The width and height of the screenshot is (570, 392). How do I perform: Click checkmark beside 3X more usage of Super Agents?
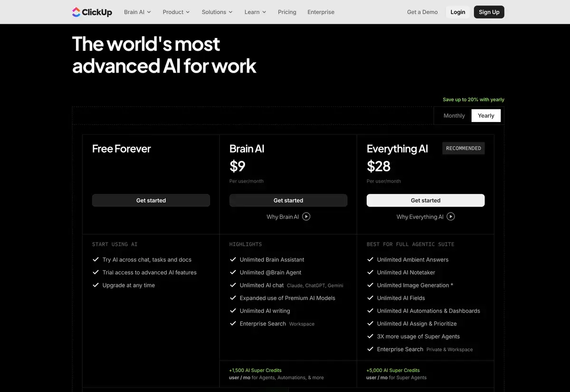(370, 336)
